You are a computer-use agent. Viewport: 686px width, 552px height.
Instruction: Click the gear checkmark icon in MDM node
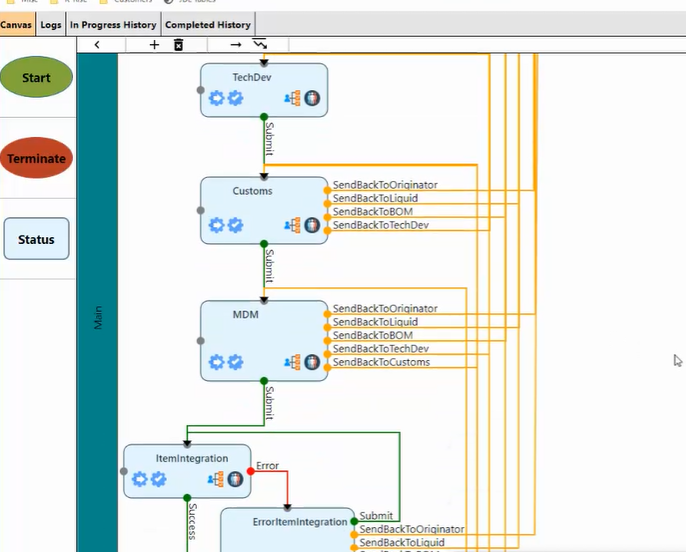[235, 362]
